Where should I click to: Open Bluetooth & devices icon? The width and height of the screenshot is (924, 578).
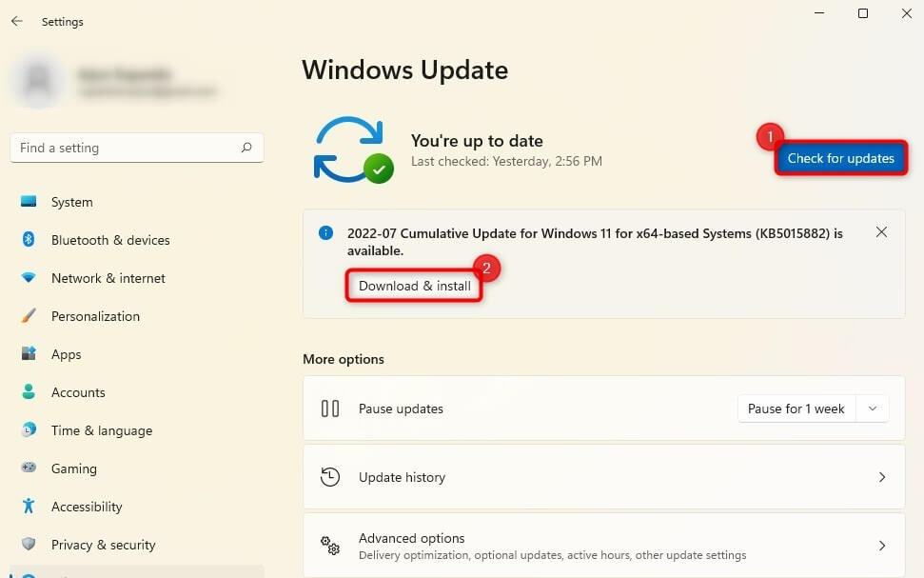(x=29, y=240)
